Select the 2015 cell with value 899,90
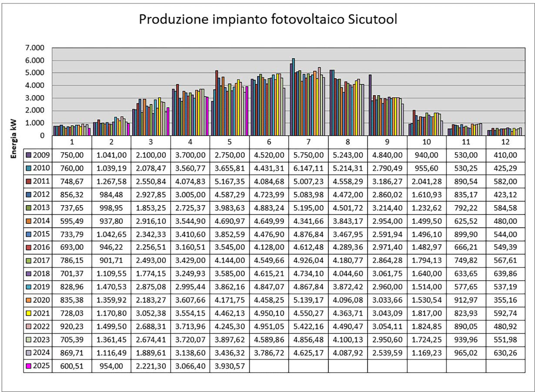Viewport: 535px width, 392px height. coord(466,234)
